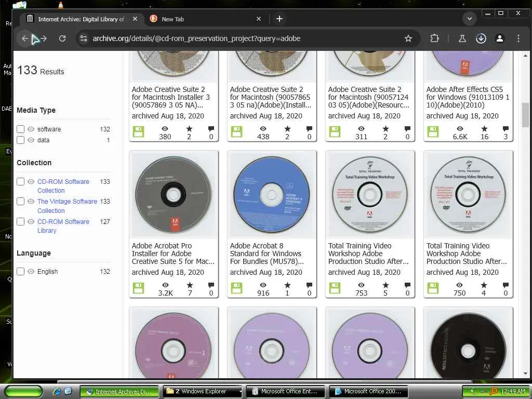Click scrollbar up arrow at page top
The image size is (532, 399).
click(x=525, y=55)
